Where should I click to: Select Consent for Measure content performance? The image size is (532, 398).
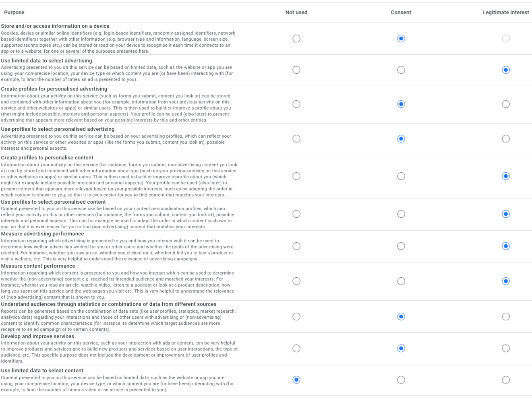pyautogui.click(x=401, y=281)
